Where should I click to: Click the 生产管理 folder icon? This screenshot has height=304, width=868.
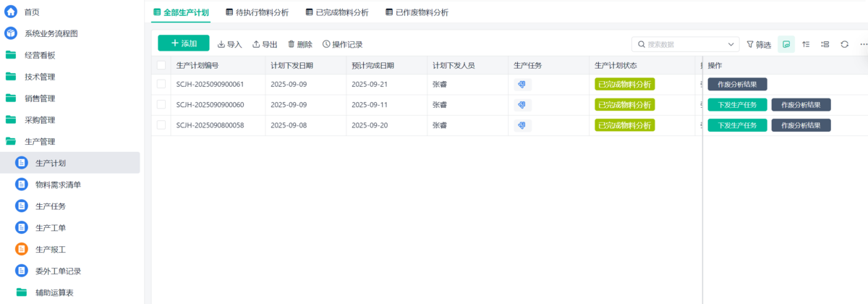coord(11,142)
